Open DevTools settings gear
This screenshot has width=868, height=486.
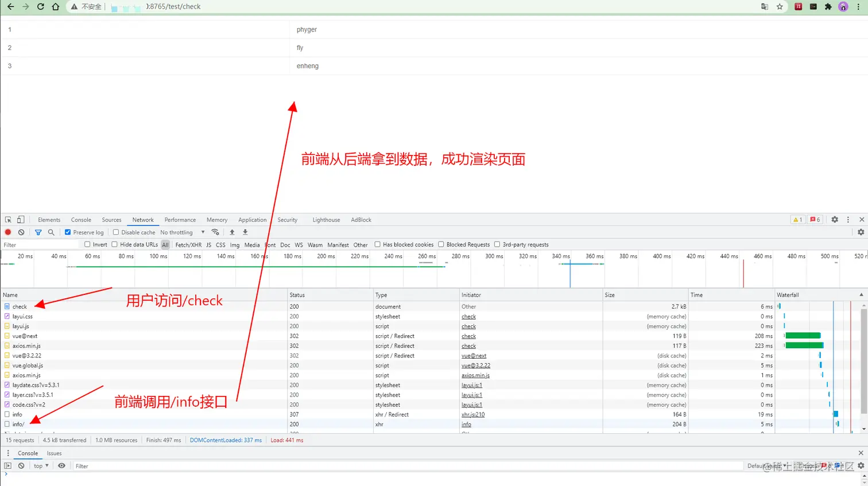tap(835, 220)
